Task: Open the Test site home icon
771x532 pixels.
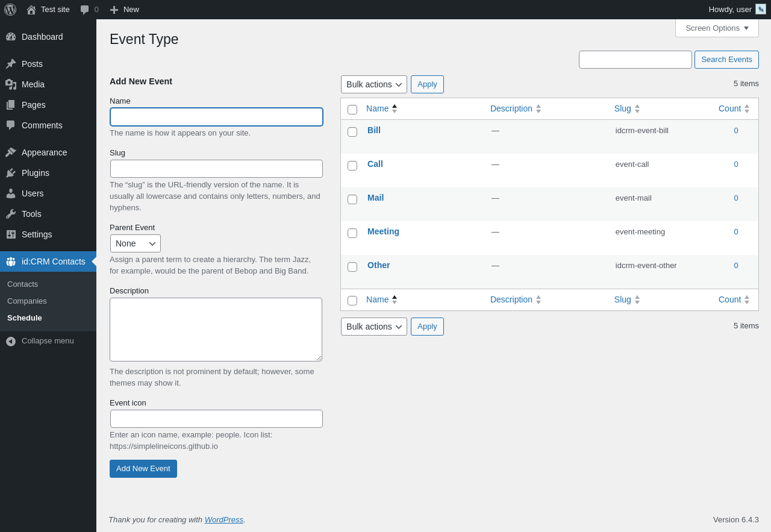Action: pos(31,10)
